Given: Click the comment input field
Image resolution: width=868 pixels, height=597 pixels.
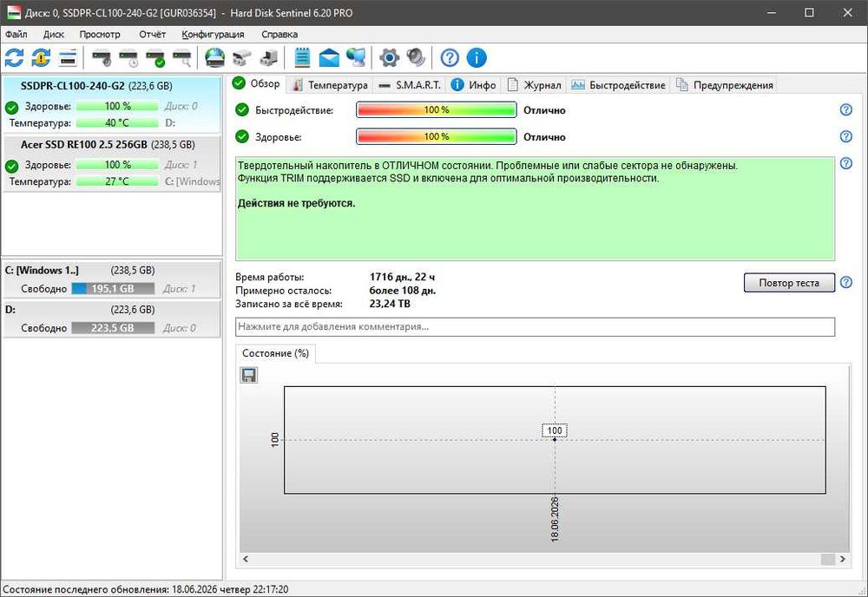Looking at the screenshot, I should point(535,326).
